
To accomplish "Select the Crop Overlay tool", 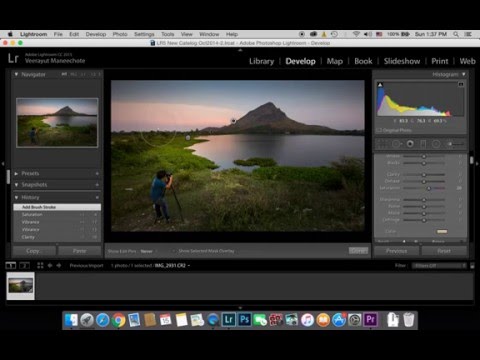I will coord(382,144).
